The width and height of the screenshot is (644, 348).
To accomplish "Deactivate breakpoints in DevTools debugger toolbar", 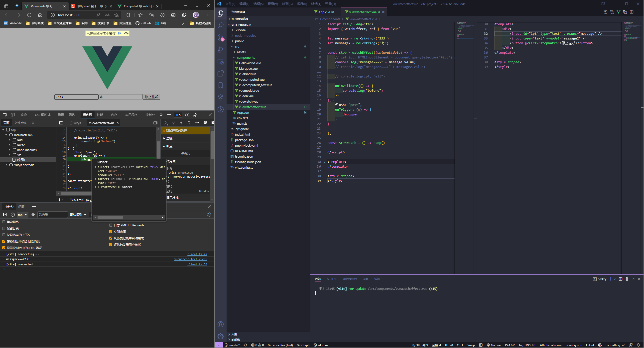I will [205, 123].
